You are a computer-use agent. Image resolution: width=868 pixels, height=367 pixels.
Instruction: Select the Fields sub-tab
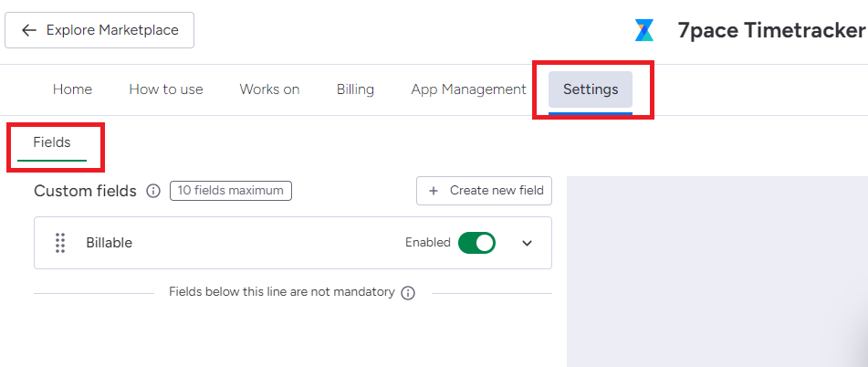[52, 142]
